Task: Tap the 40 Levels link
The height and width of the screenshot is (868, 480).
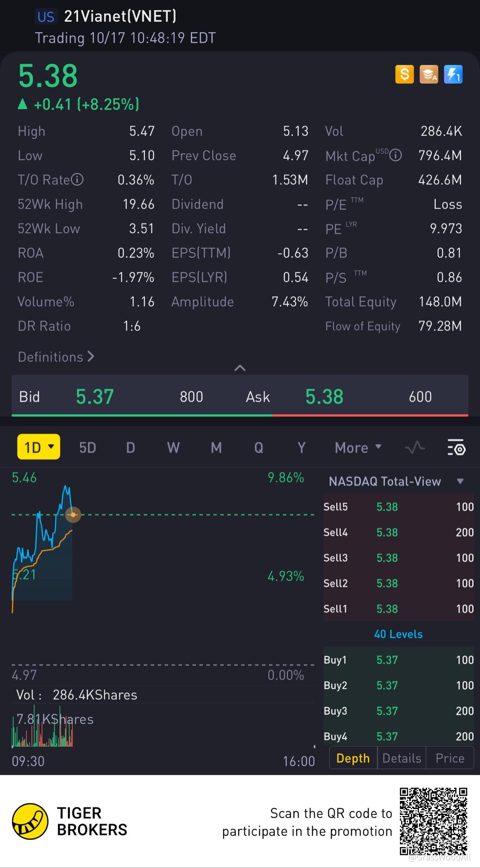Action: (399, 634)
